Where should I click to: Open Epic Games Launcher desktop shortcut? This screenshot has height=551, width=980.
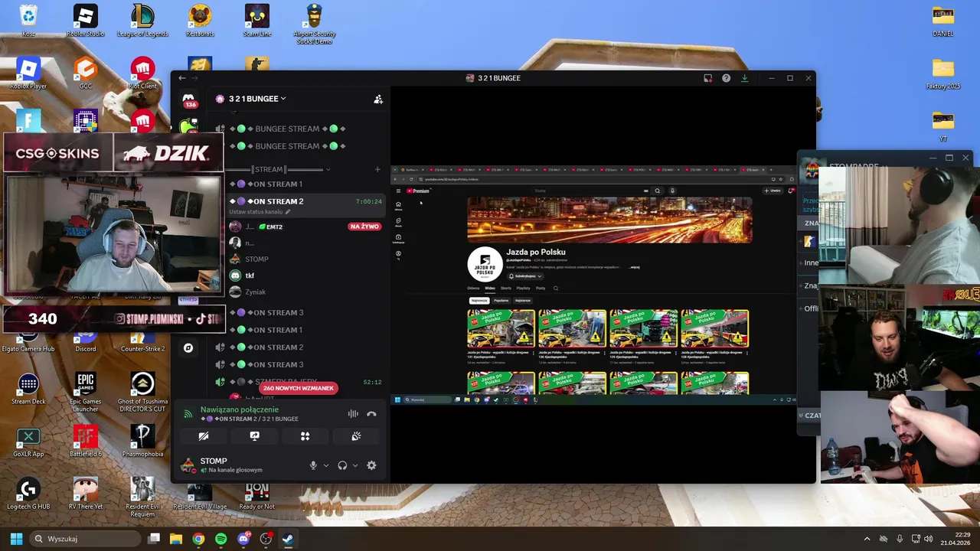click(x=85, y=393)
